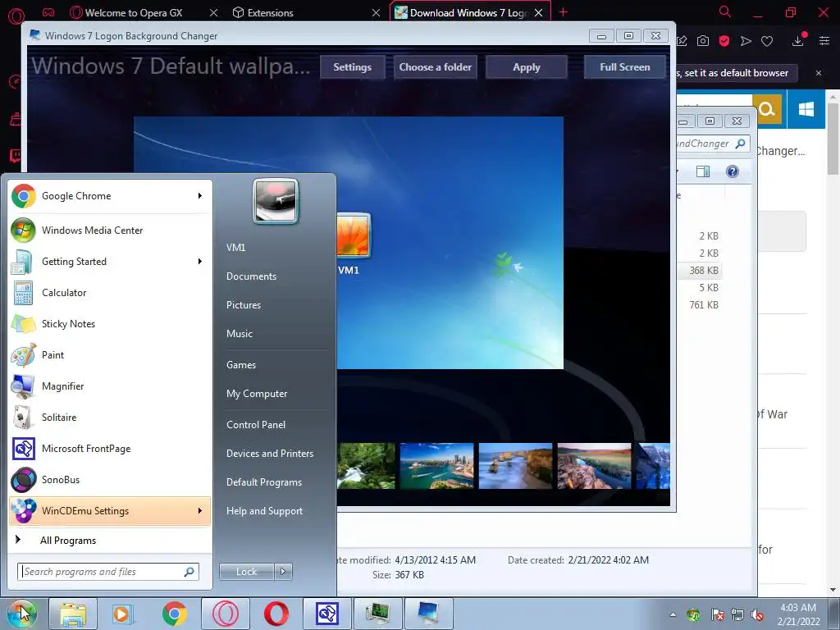
Task: Click the user account picture in Start menu
Action: [x=276, y=201]
